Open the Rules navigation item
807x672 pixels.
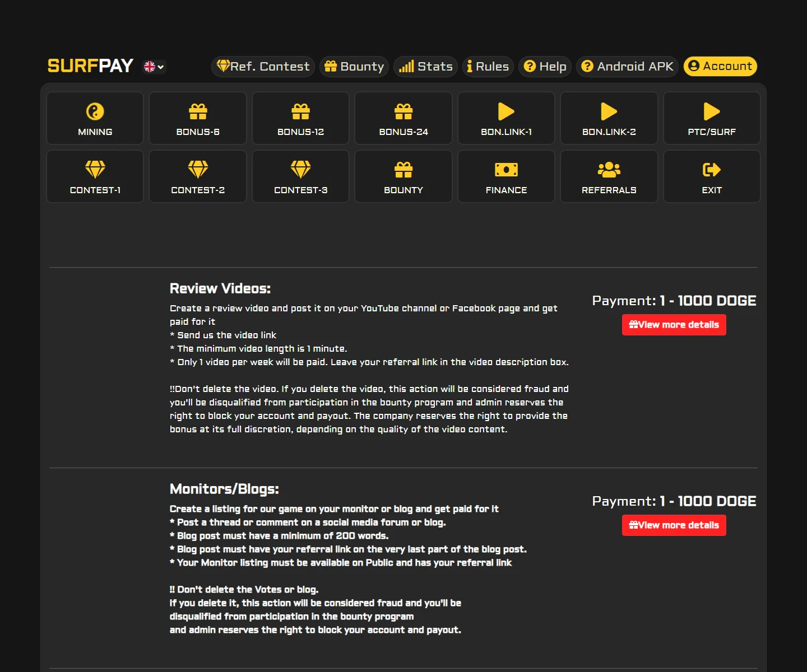click(488, 67)
